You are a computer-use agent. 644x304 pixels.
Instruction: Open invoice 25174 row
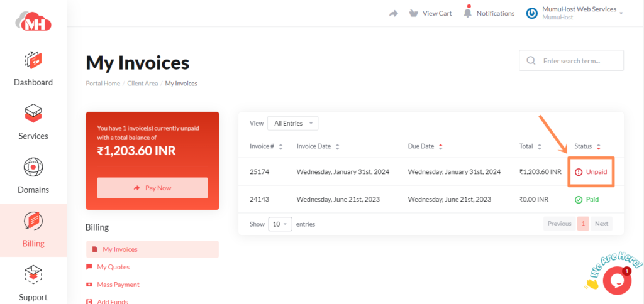(x=260, y=171)
